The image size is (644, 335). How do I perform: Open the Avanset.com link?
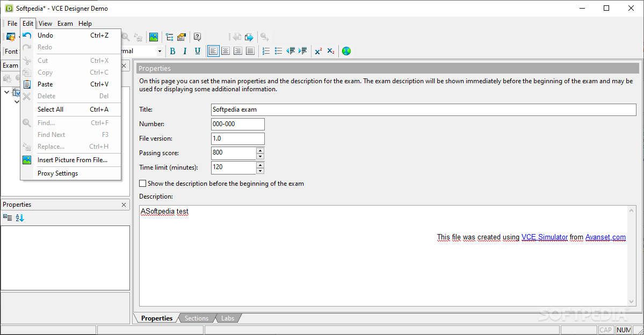pyautogui.click(x=605, y=237)
